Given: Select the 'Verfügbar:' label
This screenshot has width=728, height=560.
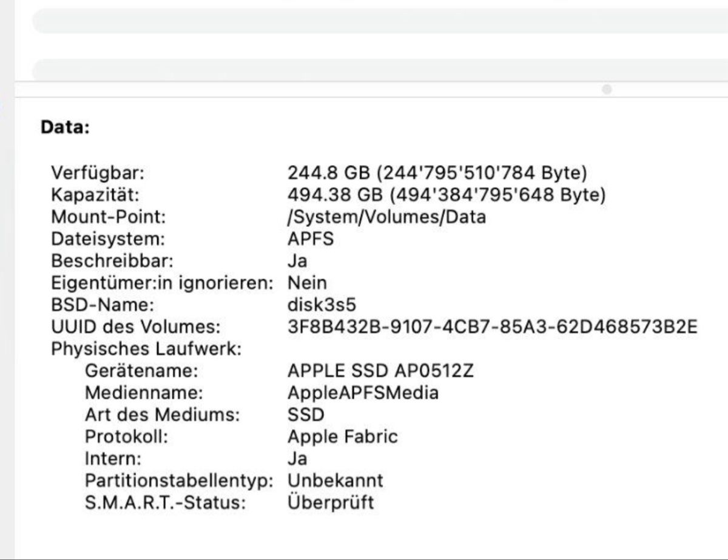Looking at the screenshot, I should pyautogui.click(x=98, y=174).
